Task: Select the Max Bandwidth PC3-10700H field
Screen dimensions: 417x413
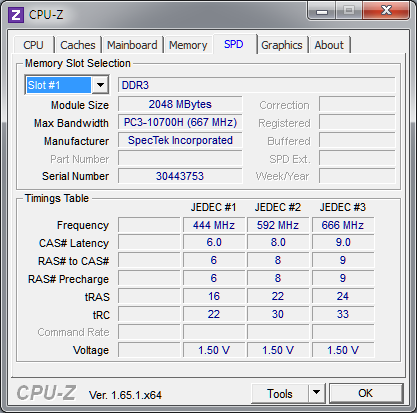Action: point(180,122)
